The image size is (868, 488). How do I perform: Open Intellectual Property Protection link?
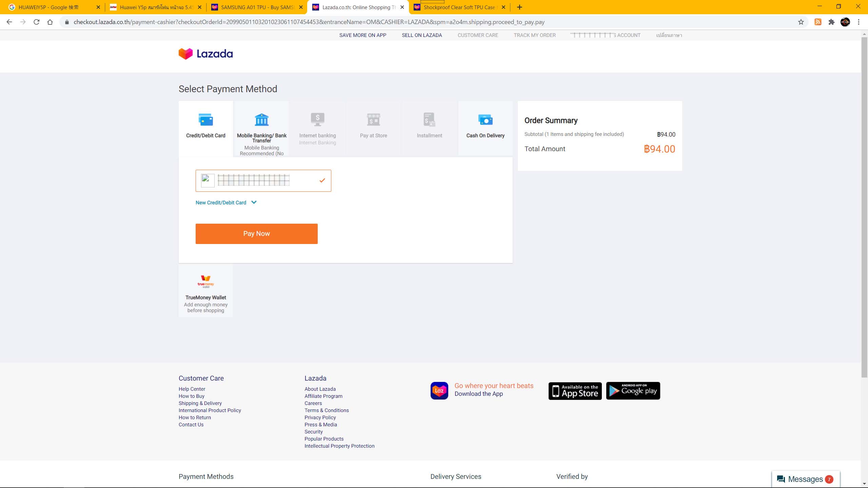click(339, 446)
